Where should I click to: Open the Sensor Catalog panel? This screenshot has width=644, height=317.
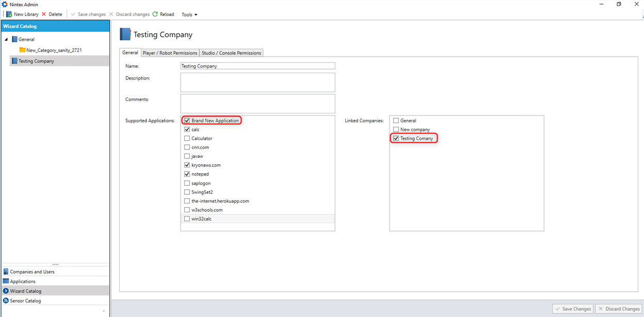tap(25, 301)
